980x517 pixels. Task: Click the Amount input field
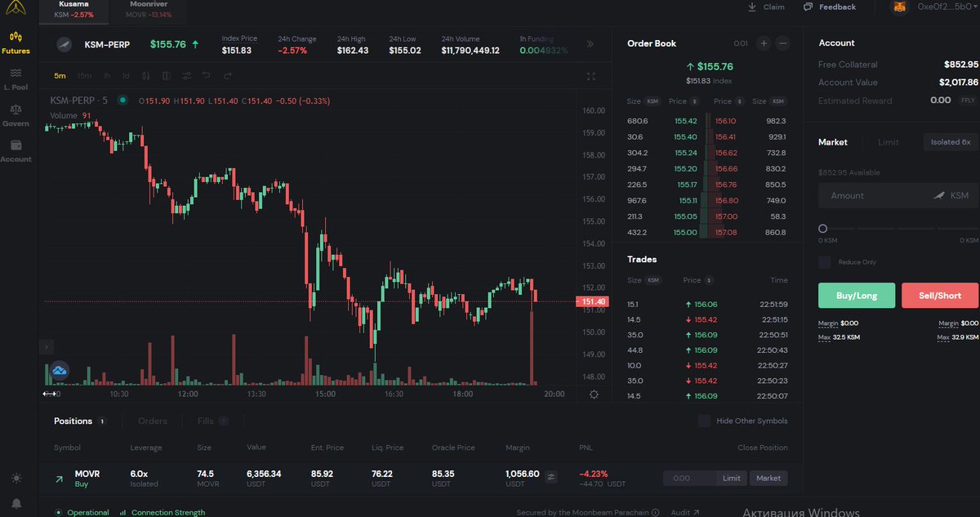898,195
